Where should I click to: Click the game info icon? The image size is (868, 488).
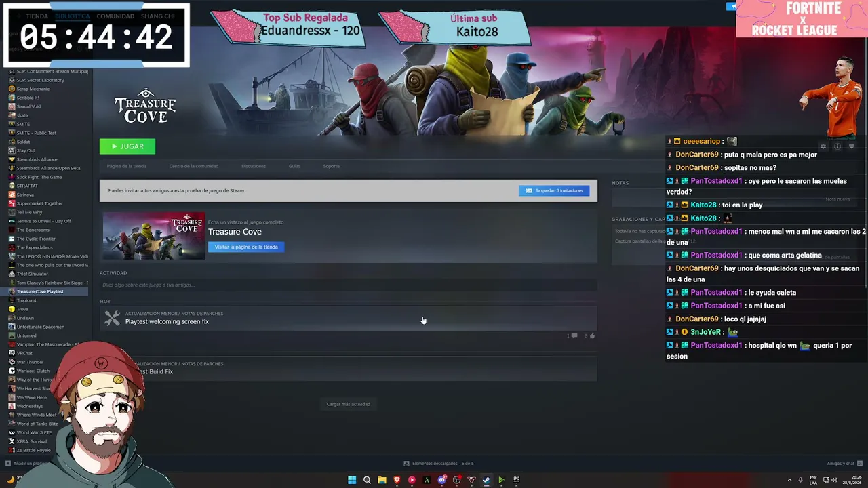pyautogui.click(x=837, y=146)
